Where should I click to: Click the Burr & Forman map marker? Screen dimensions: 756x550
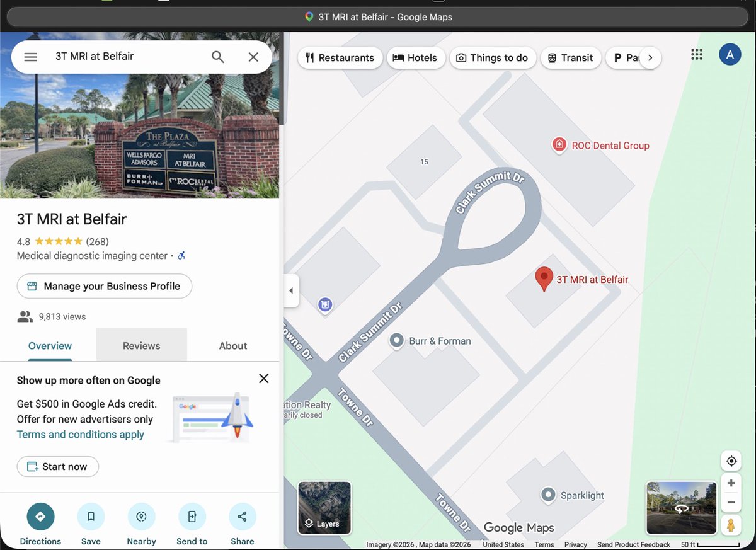tap(396, 341)
